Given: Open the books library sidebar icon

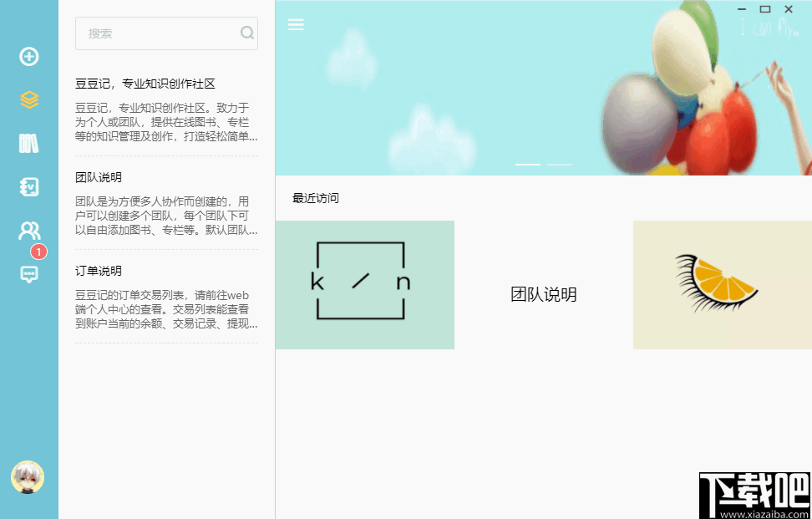Looking at the screenshot, I should coord(29,144).
